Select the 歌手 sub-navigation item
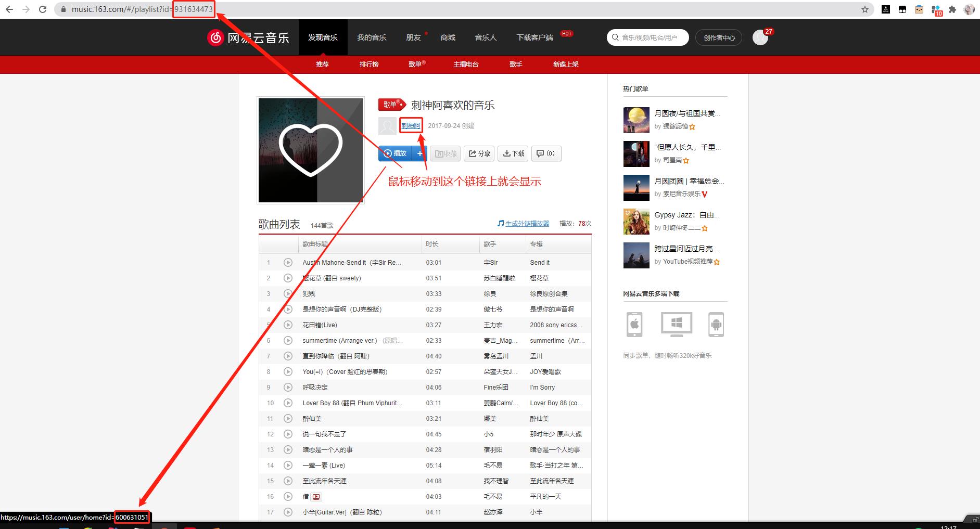Screen dimensions: 980x529 click(516, 64)
